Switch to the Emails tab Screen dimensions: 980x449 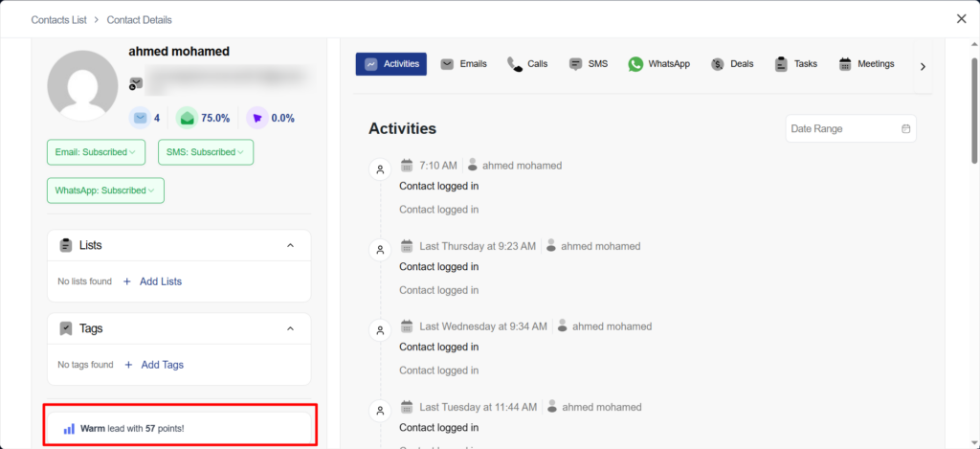point(464,64)
